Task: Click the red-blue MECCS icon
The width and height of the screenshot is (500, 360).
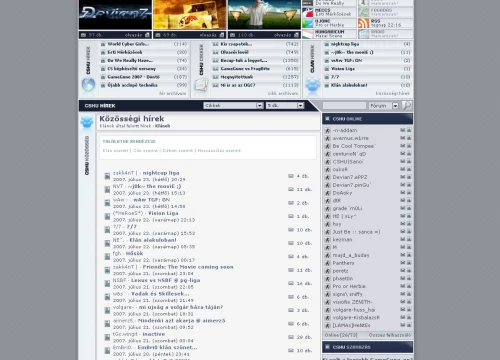Action: (308, 13)
